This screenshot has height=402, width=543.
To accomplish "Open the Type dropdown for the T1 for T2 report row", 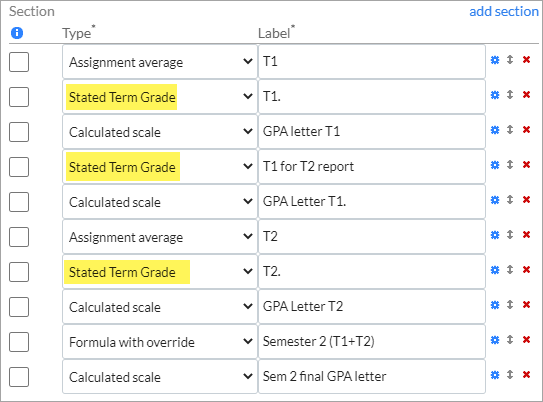I will [160, 167].
